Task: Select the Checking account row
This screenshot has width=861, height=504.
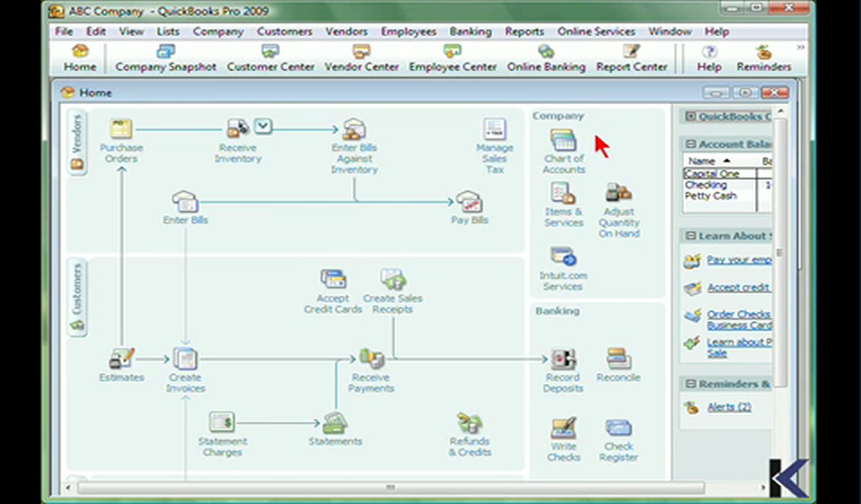Action: coord(727,185)
